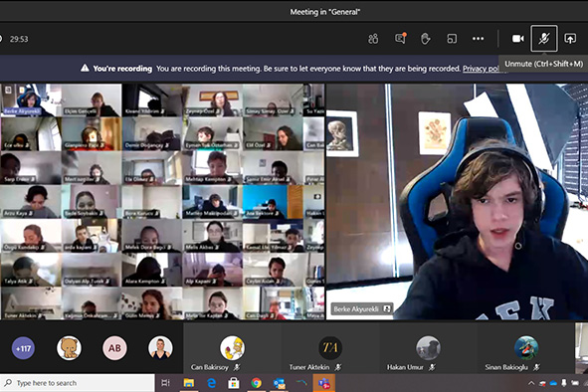Select the AB participant avatar

coord(114,348)
